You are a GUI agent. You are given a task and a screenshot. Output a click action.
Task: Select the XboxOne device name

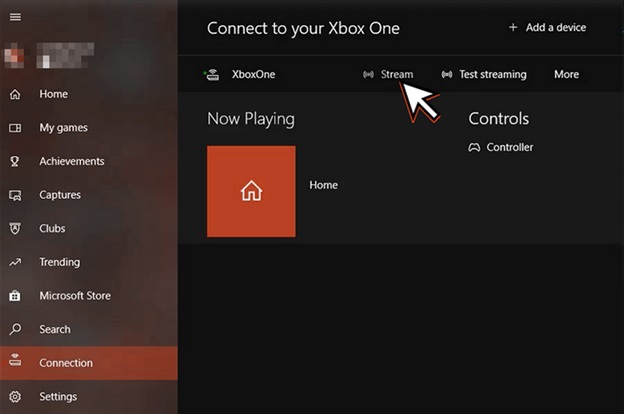(254, 74)
